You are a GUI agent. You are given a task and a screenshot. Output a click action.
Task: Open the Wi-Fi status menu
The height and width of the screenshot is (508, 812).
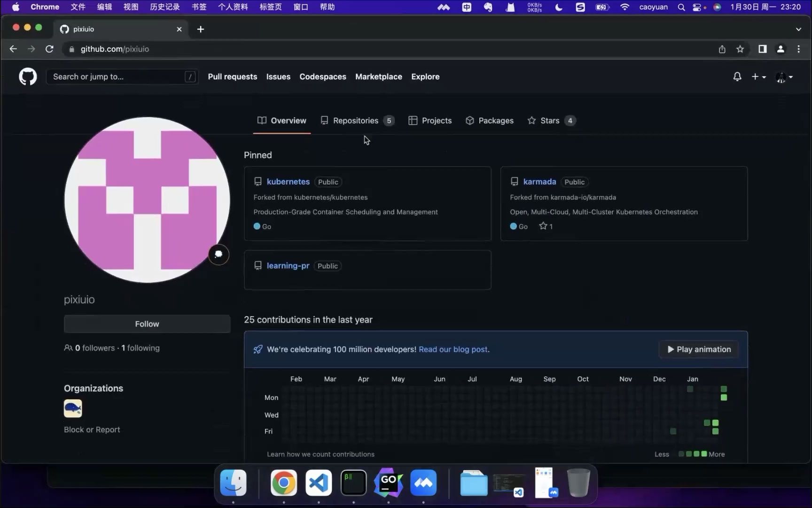coord(625,7)
